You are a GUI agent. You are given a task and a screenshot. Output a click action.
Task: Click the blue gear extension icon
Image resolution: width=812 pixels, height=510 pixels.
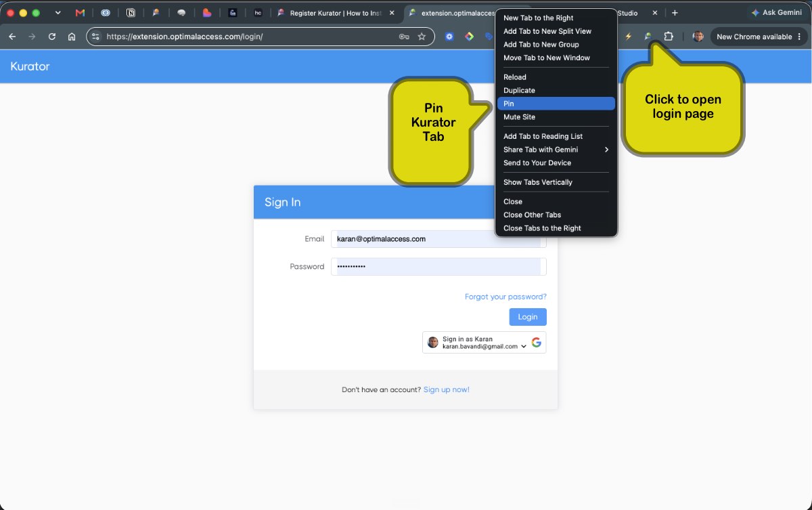pos(449,37)
